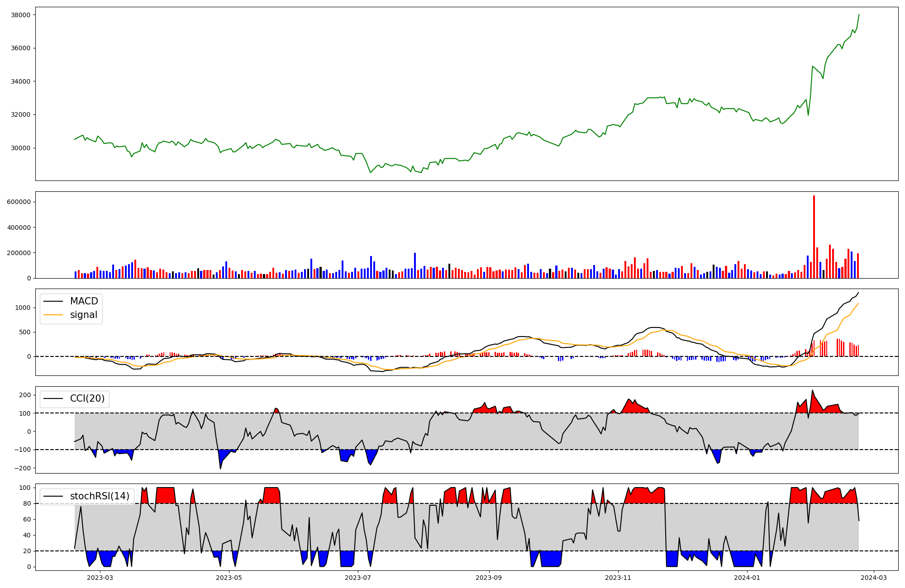
Task: Click the −200 tick on CCI axis
Action: [x=23, y=468]
